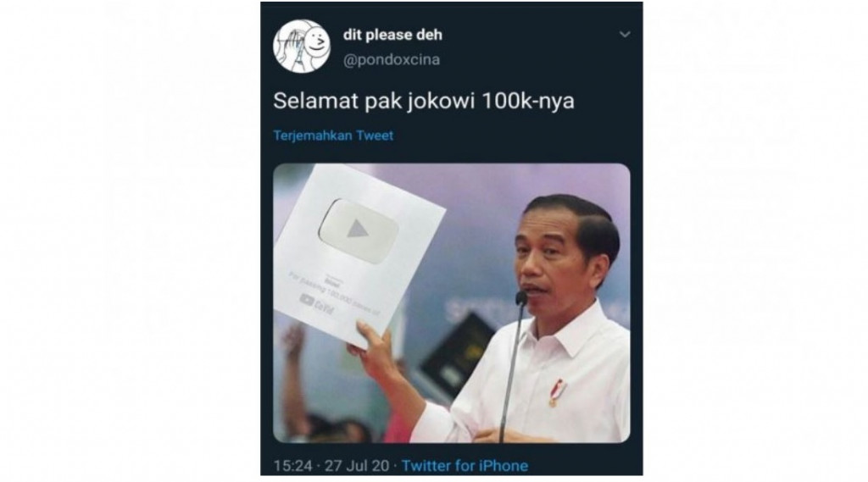The width and height of the screenshot is (868, 482).
Task: Open the tweet options chevron menu
Action: [625, 35]
